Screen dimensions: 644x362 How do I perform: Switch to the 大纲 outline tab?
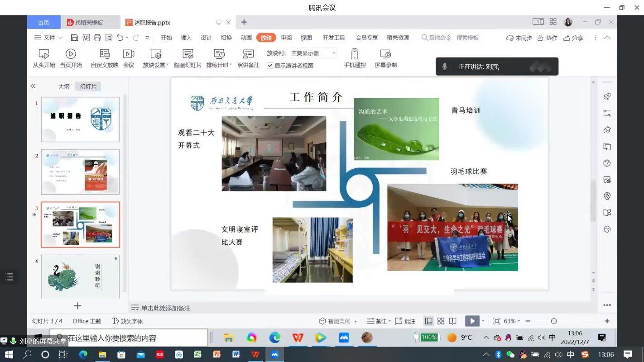64,86
